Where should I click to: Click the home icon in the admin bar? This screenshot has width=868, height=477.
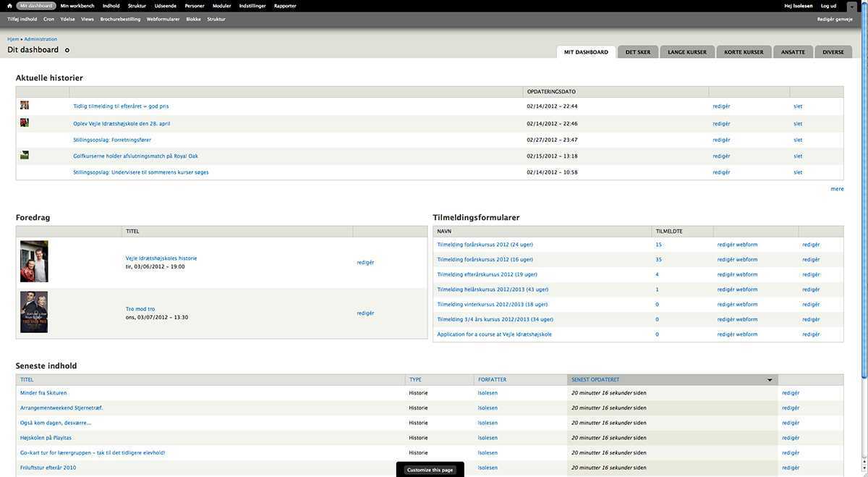pos(9,6)
